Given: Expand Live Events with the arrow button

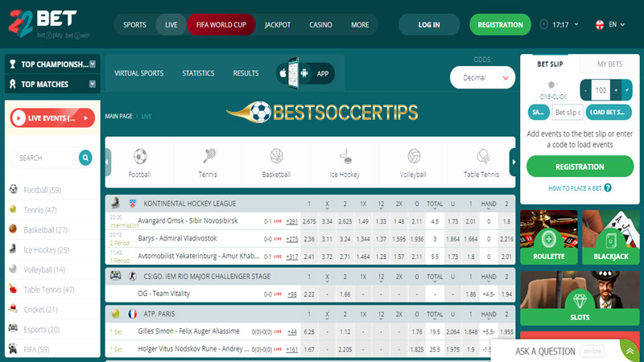Looking at the screenshot, I should pyautogui.click(x=86, y=118).
